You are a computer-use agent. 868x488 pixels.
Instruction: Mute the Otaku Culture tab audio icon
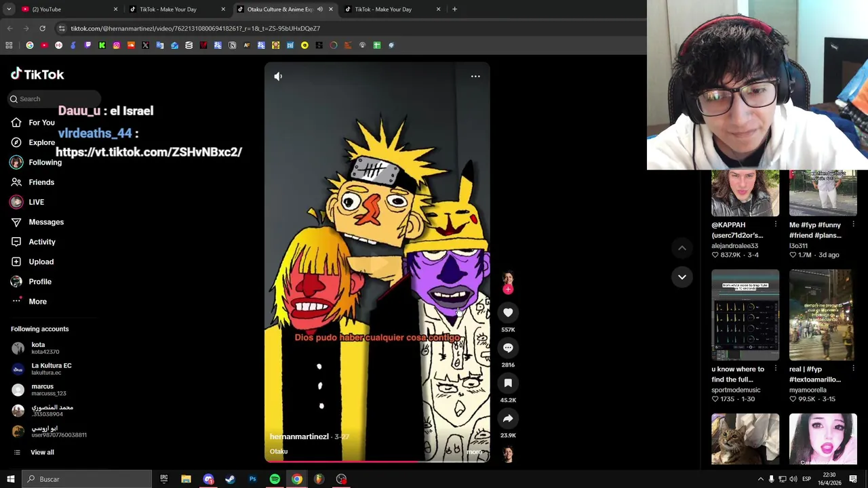pos(319,9)
